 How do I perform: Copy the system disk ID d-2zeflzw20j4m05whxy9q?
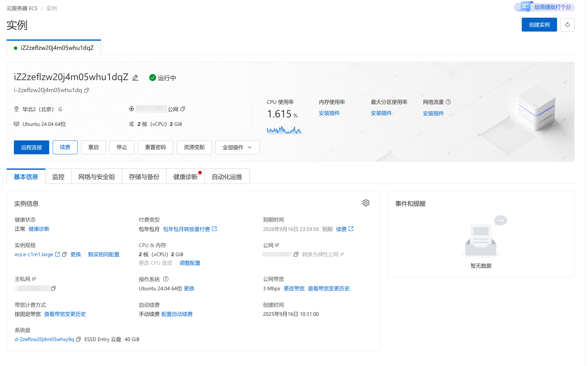point(79,339)
